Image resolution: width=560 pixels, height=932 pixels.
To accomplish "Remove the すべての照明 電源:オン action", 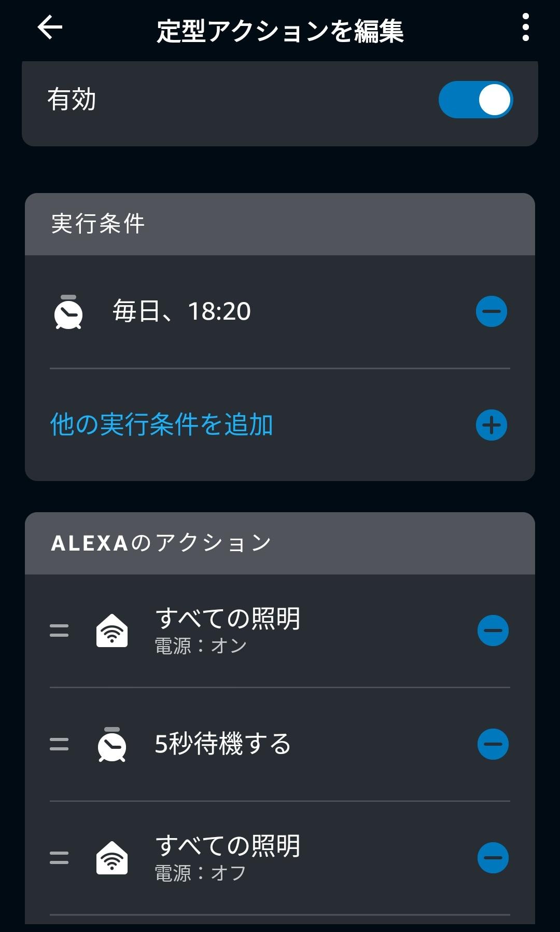I will [x=493, y=631].
